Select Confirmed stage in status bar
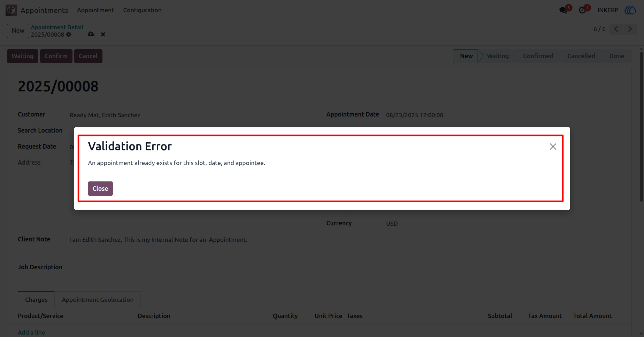The width and height of the screenshot is (644, 337). 538,56
